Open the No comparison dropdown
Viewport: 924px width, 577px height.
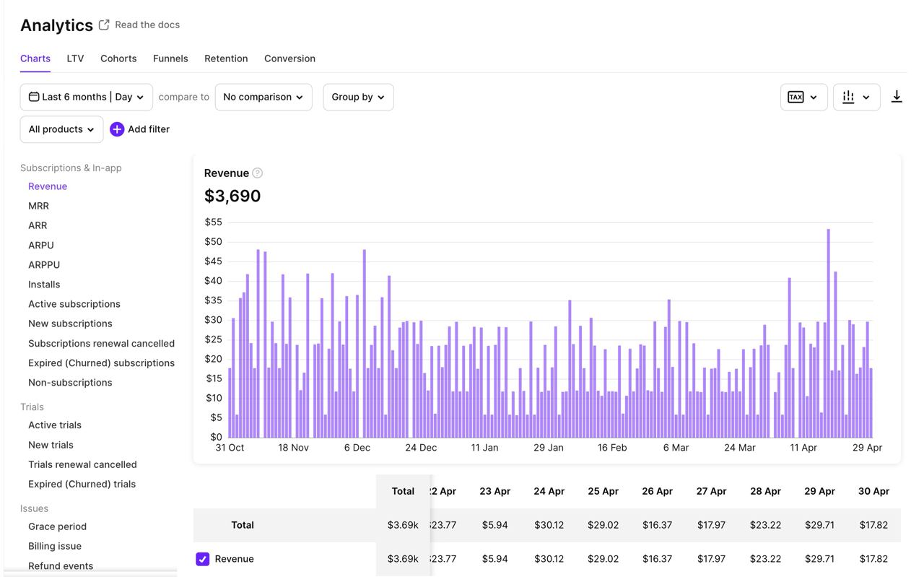pos(263,96)
